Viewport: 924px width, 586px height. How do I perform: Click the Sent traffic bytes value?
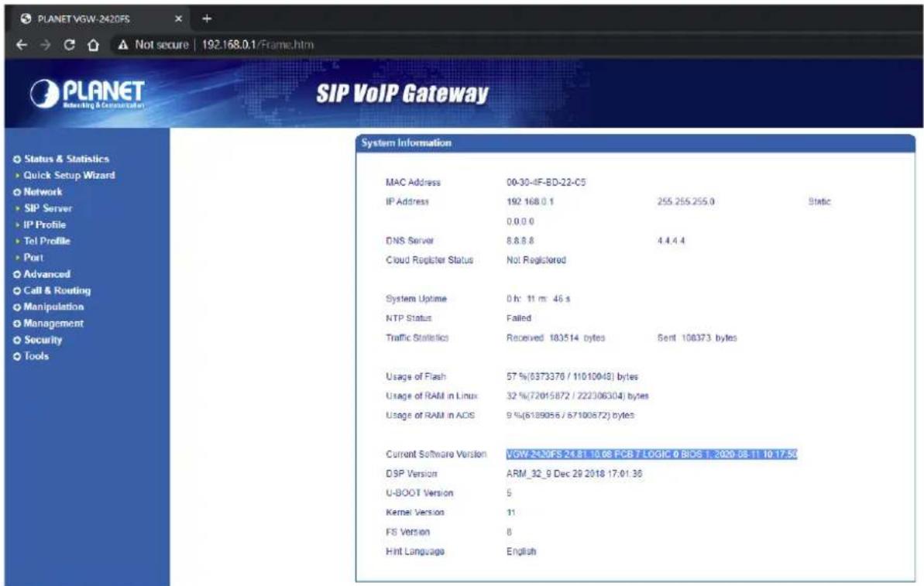pos(697,338)
